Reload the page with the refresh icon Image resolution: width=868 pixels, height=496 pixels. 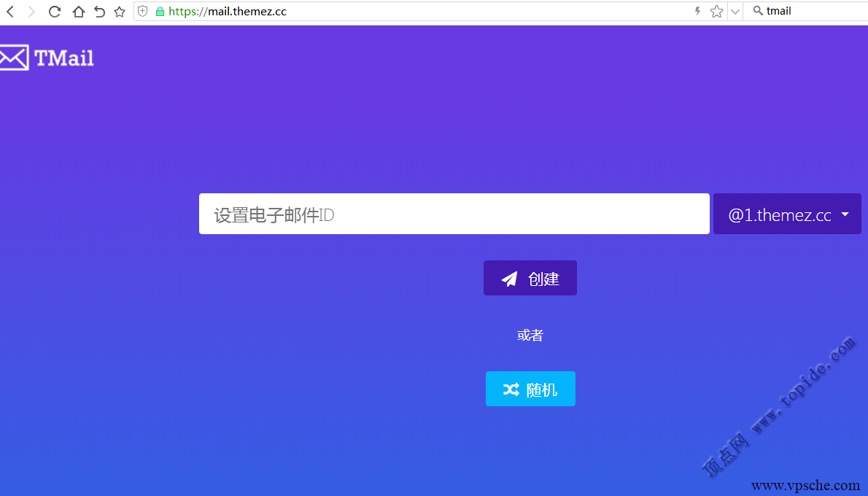click(x=55, y=12)
